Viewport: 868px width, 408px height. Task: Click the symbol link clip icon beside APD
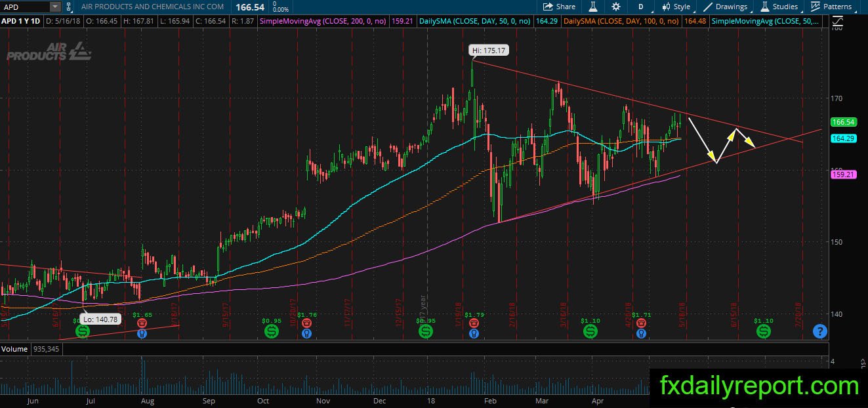70,7
